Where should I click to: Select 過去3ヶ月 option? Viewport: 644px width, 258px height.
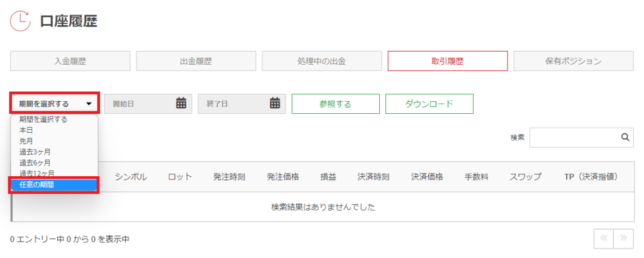point(35,152)
